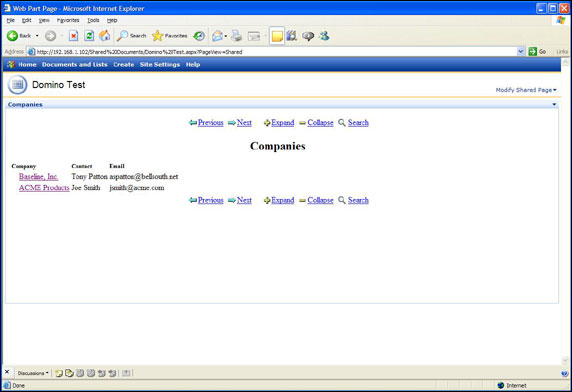Click the last gray Discussions toolbar icon
572x392 pixels.
point(126,373)
